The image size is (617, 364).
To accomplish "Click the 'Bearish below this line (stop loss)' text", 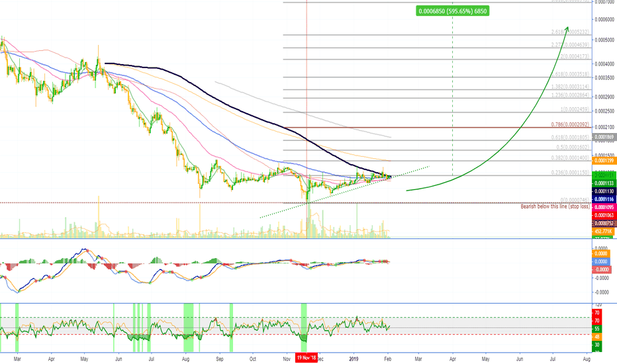I will tap(555, 206).
